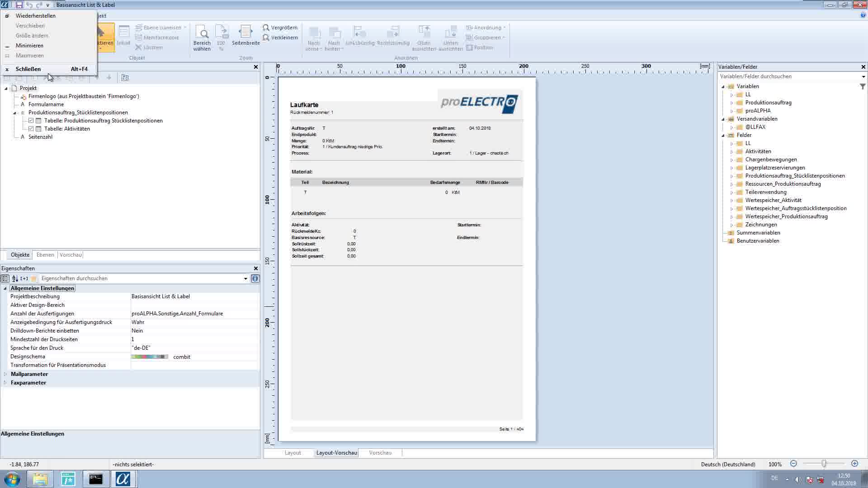Screen dimensions: 868x488
Task: Click the Designschema color swatch
Action: coord(150,357)
